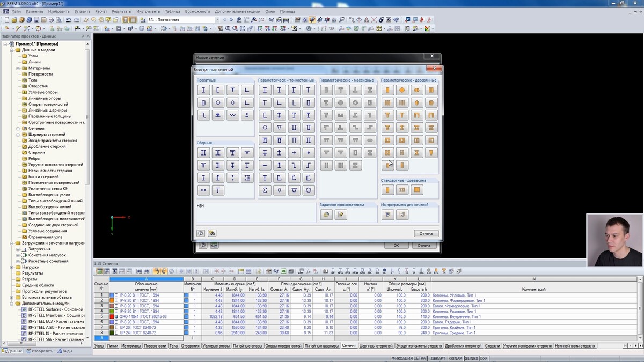This screenshot has width=644, height=362.
Task: Click the first icon under Стандартные - древесина
Action: (387, 190)
